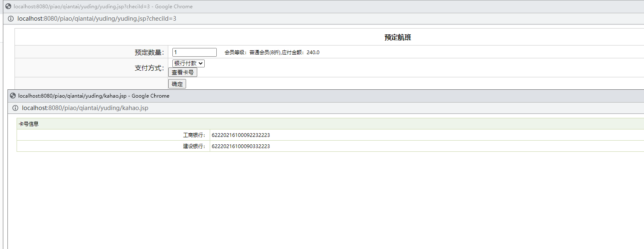The image size is (644, 249).
Task: Expand the payment options selector arrow
Action: coord(201,63)
